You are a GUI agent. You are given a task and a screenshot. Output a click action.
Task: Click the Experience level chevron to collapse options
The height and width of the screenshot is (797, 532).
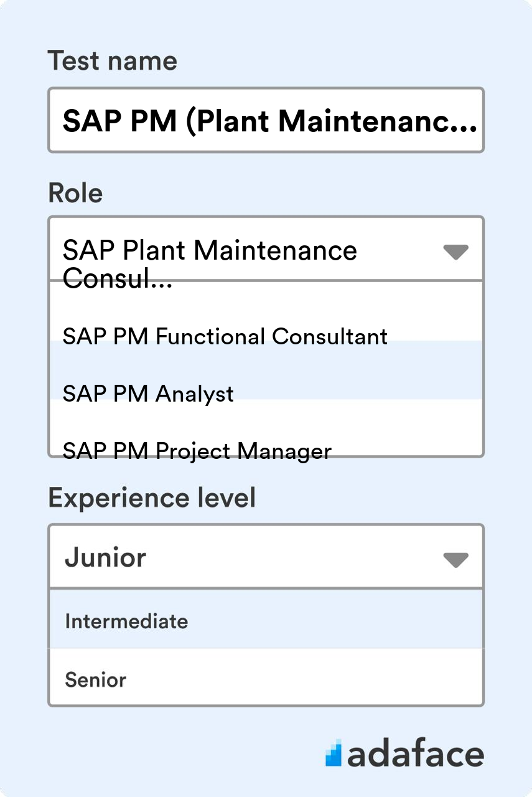(456, 559)
